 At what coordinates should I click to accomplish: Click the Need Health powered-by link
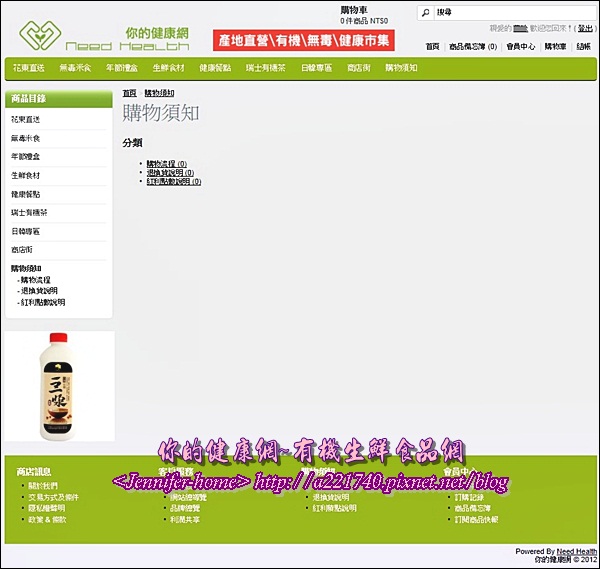[576, 551]
